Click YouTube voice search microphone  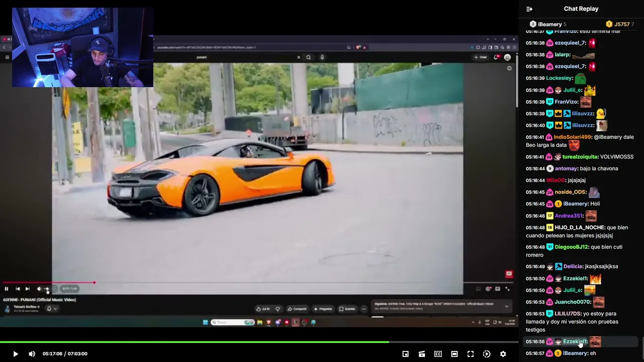pos(322,57)
